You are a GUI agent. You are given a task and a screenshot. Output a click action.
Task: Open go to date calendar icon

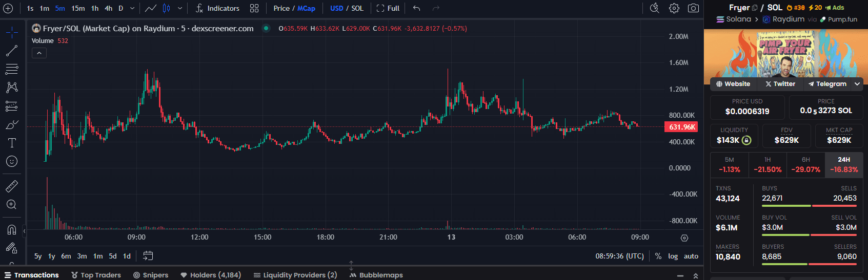(x=148, y=256)
